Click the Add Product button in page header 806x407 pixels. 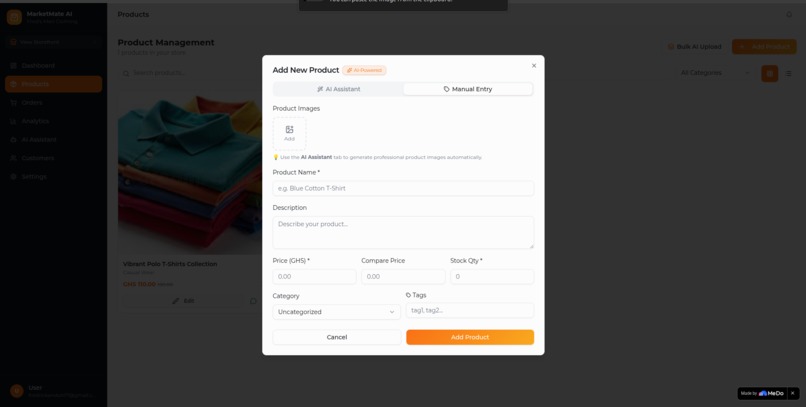click(x=764, y=47)
